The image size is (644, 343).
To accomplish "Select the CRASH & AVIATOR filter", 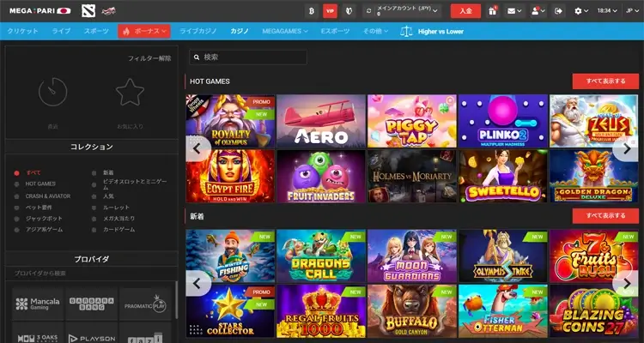I will (47, 196).
